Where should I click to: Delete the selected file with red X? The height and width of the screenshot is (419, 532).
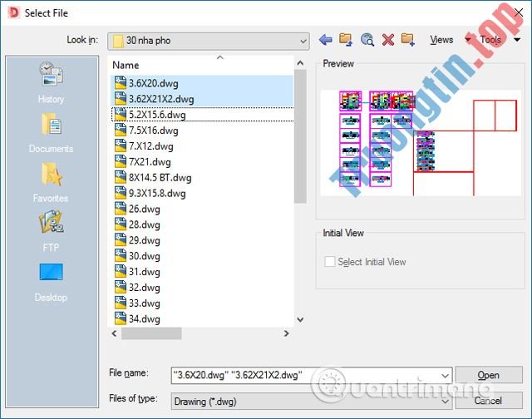click(x=388, y=40)
